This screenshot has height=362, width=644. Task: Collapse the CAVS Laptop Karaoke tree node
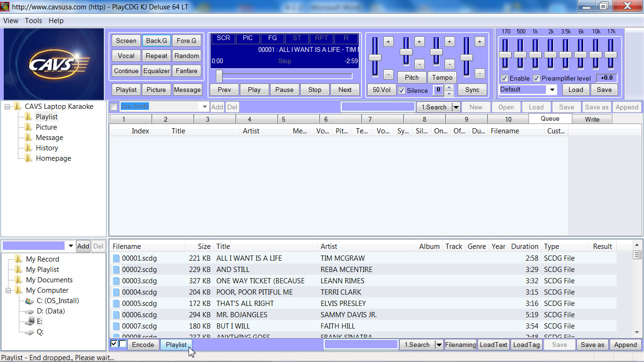pyautogui.click(x=8, y=107)
